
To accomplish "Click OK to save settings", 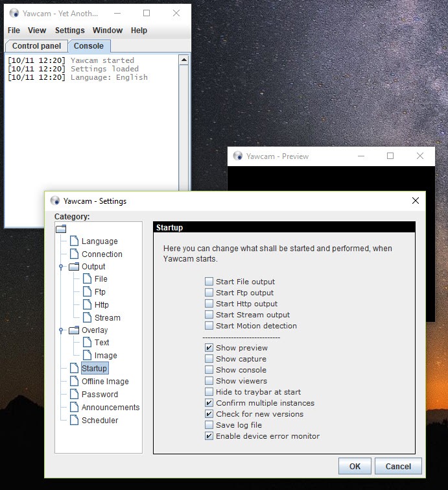I will [x=355, y=466].
